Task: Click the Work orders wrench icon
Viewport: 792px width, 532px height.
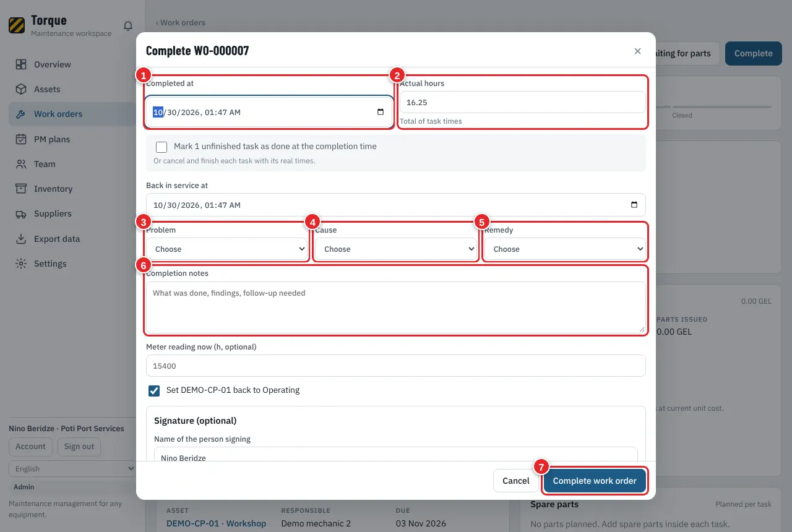Action: (x=21, y=114)
